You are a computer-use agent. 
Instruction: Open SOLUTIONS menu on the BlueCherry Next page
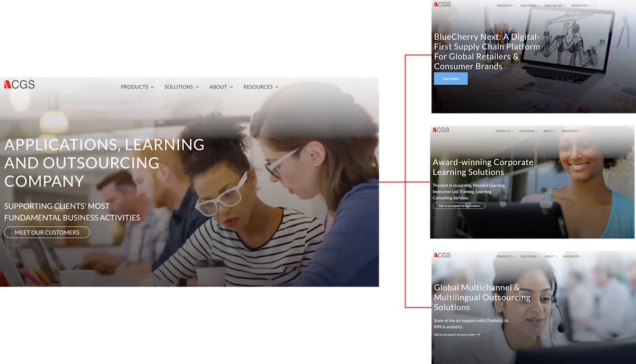pos(529,6)
